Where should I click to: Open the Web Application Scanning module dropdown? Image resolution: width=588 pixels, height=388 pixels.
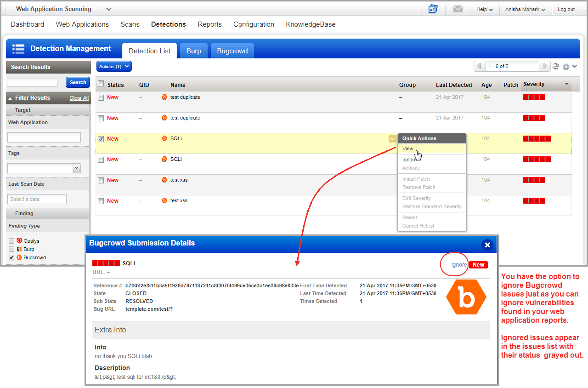pyautogui.click(x=63, y=9)
